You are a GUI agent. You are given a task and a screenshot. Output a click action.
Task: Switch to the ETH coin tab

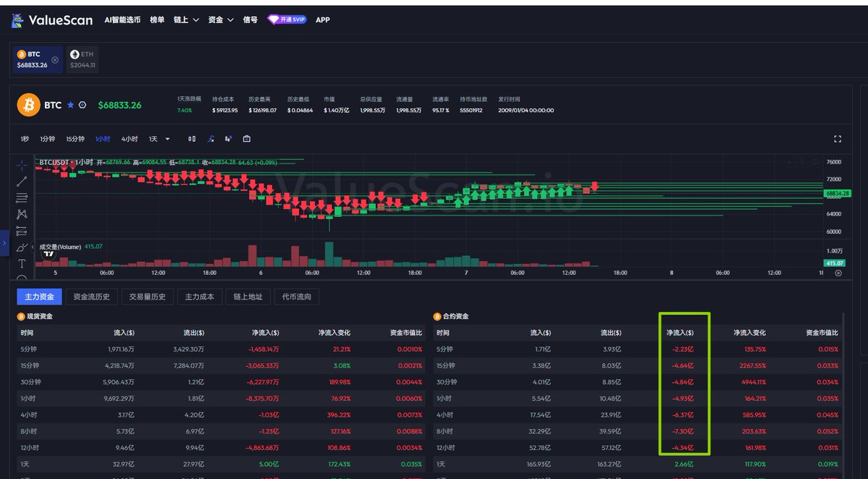coord(83,59)
